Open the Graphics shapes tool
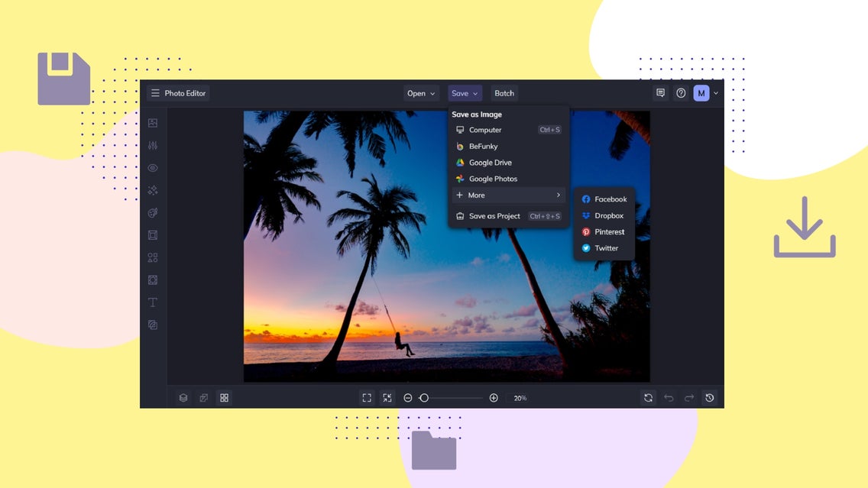This screenshot has height=488, width=868. (153, 258)
